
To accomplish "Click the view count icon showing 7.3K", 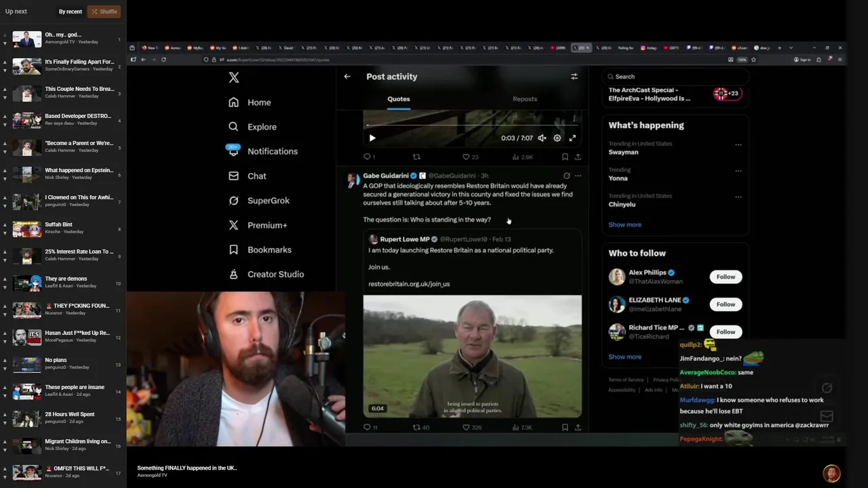I will (x=515, y=428).
